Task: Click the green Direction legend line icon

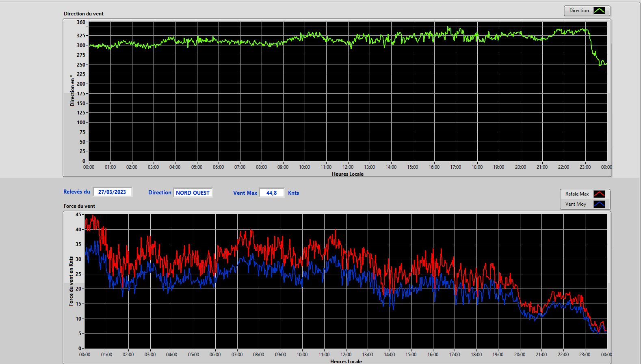Action: (599, 11)
